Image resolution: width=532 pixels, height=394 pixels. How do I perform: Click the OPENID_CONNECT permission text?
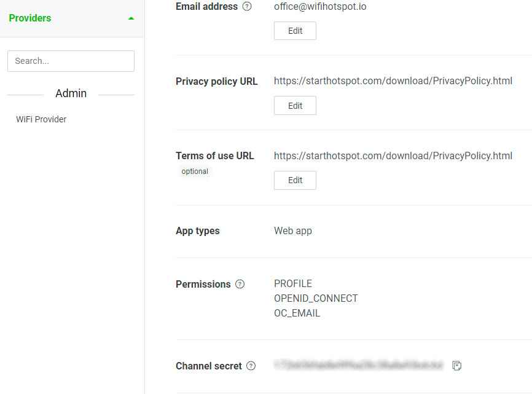[316, 298]
